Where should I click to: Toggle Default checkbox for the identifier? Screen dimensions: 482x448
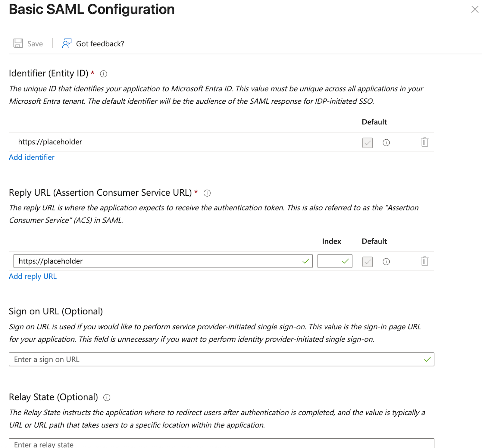pos(367,143)
